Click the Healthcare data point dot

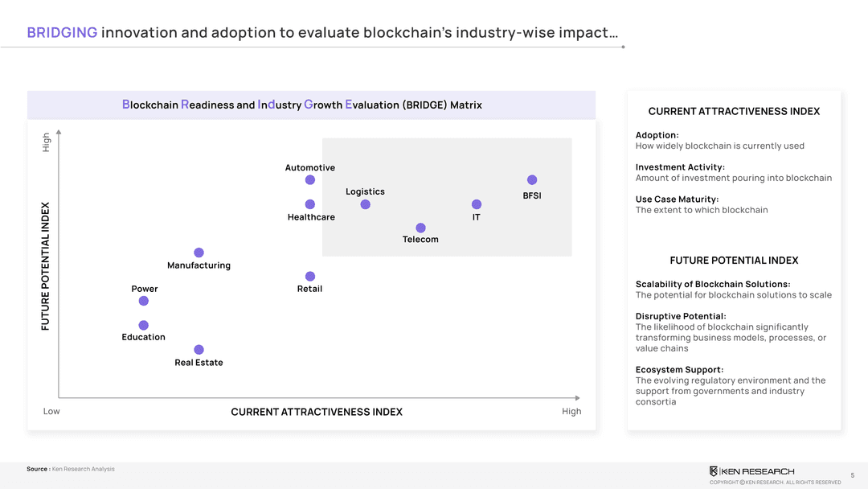click(310, 204)
